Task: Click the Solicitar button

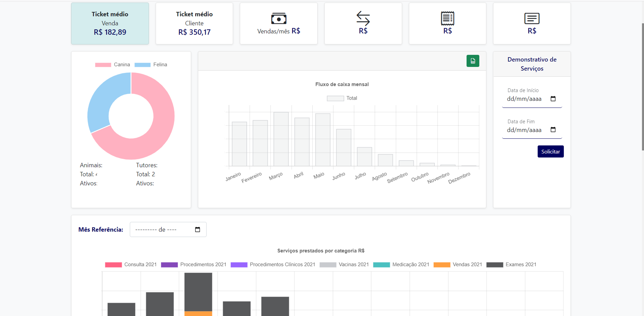Action: click(550, 151)
